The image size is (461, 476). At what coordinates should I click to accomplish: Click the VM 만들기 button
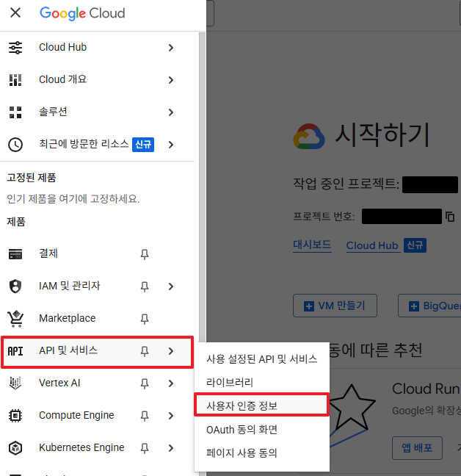(x=335, y=306)
